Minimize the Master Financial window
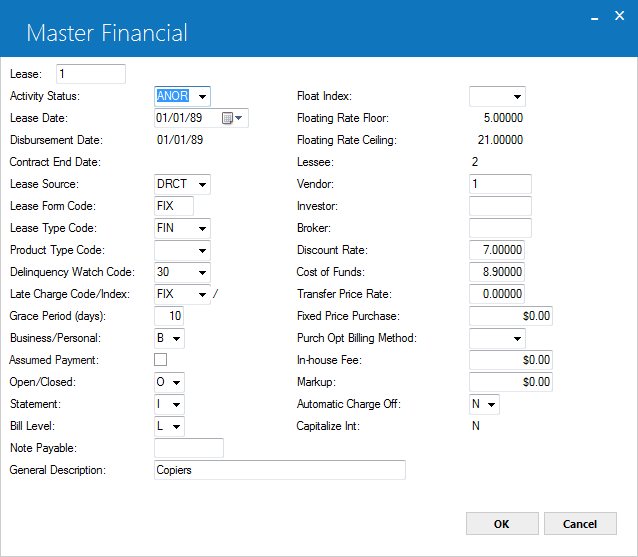Screen dimensions: 638x557 point(595,18)
